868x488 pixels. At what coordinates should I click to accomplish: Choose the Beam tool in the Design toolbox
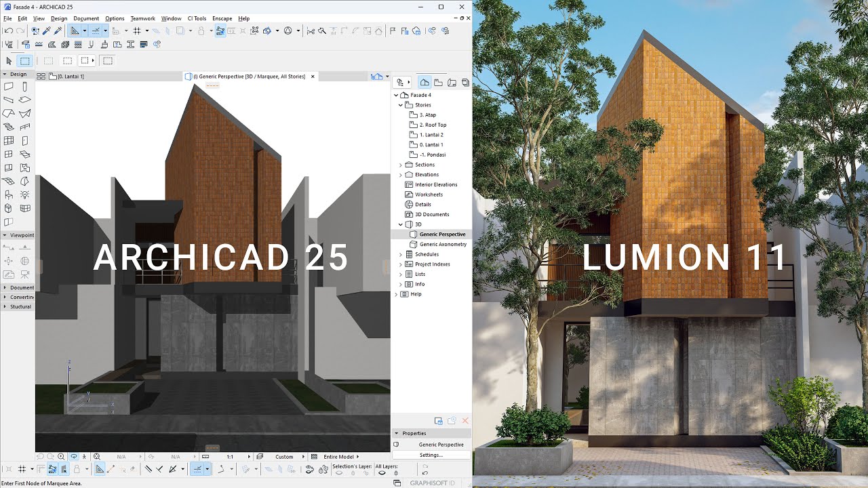(9, 100)
